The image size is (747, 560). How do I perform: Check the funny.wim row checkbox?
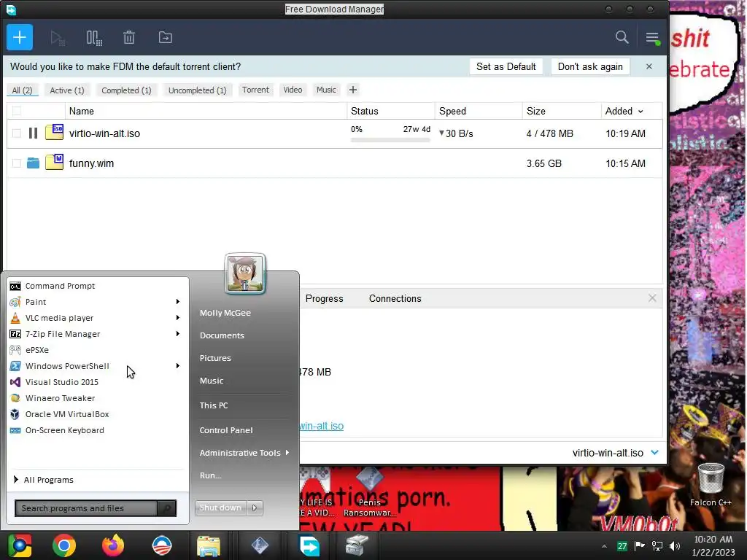click(17, 163)
